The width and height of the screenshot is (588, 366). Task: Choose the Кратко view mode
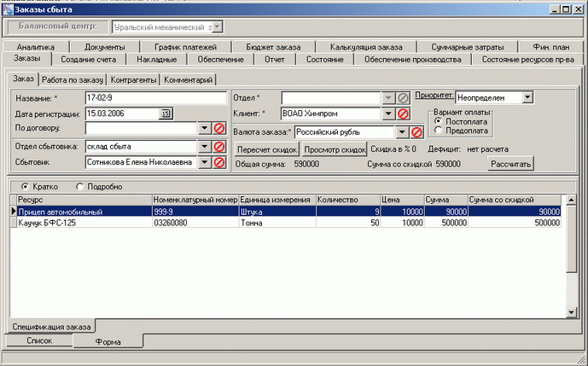[25, 186]
